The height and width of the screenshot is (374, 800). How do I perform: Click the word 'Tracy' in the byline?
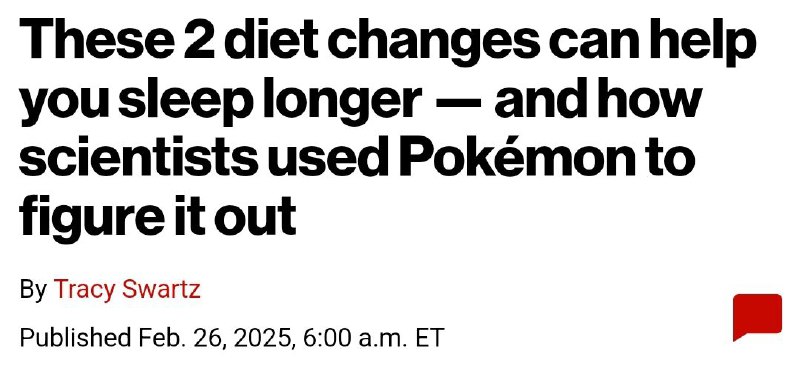tap(85, 290)
